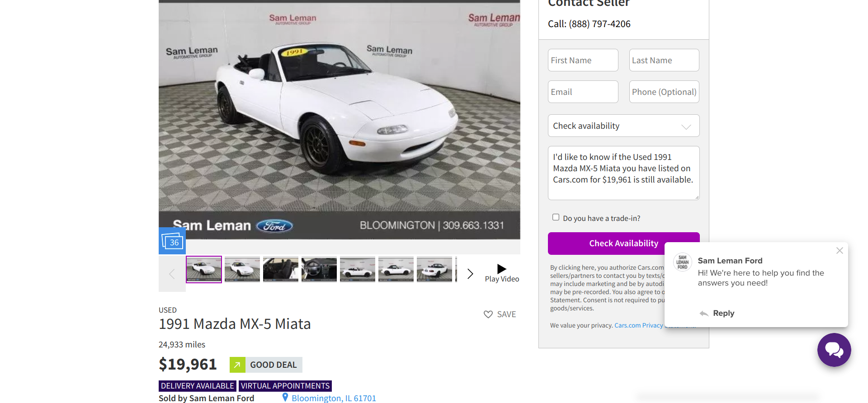This screenshot has width=868, height=403.
Task: Show next thumbnails with right chevron
Action: [x=470, y=273]
